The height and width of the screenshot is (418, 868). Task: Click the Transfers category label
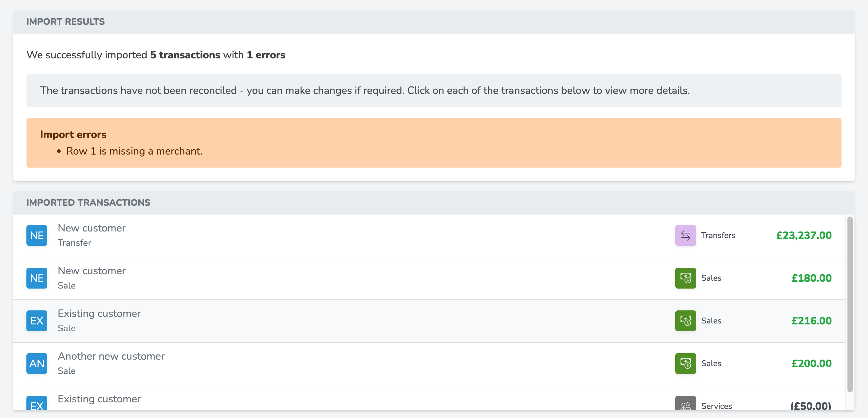[718, 235]
